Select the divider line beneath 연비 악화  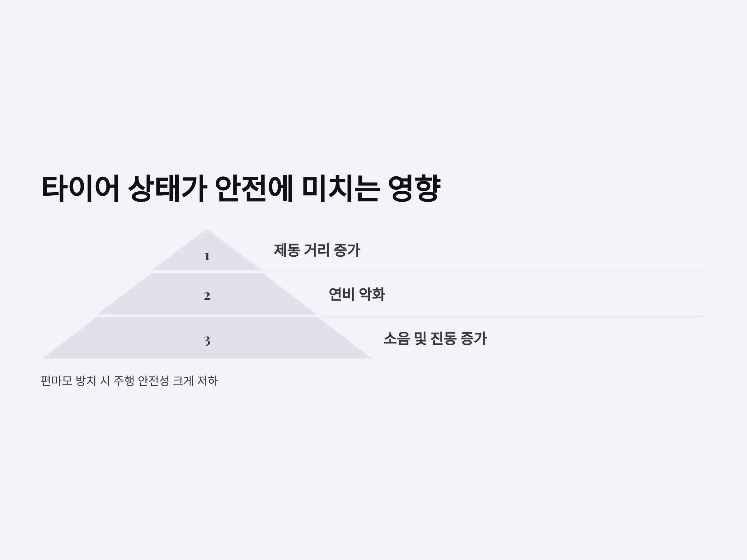(x=512, y=316)
